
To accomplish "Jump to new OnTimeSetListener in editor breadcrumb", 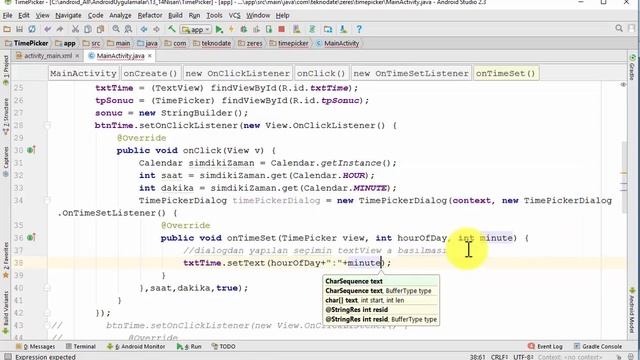I will pos(411,73).
